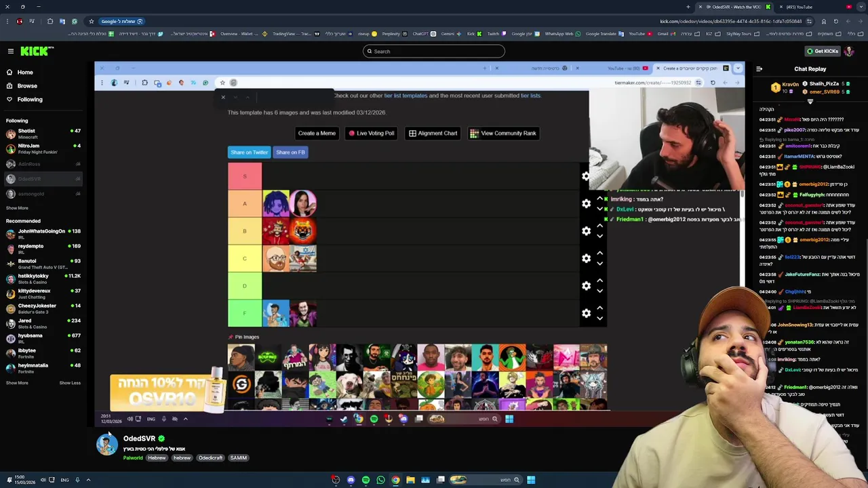Click Alignment Chart button in stream

[433, 133]
